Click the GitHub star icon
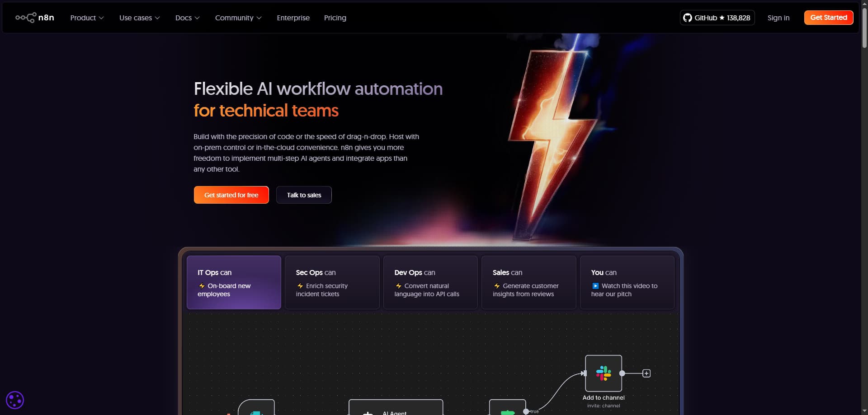This screenshot has height=415, width=868. coord(722,18)
